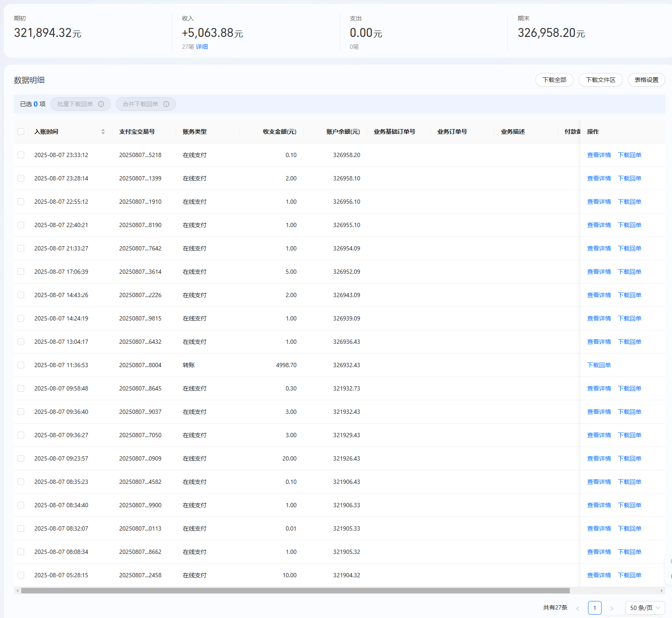Check the row dated 2025-08-07 05:28:15

click(21, 575)
